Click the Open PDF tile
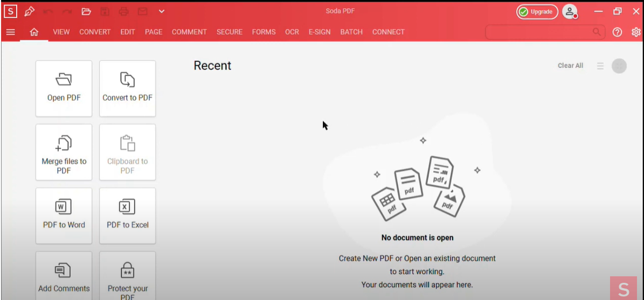Image resolution: width=644 pixels, height=300 pixels. pyautogui.click(x=64, y=89)
